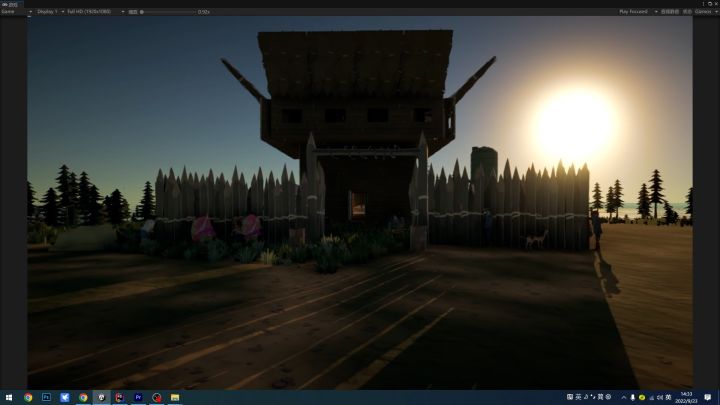Click the yellow tray notification icon

click(x=642, y=398)
